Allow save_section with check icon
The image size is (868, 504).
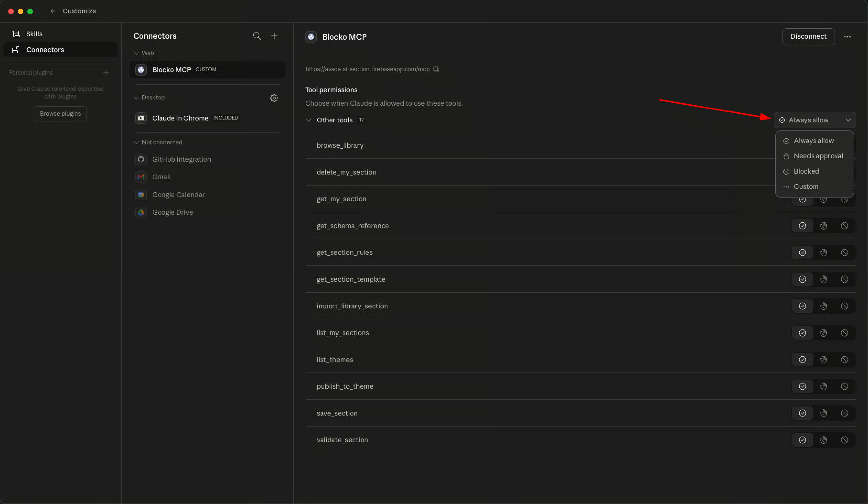[x=802, y=413]
